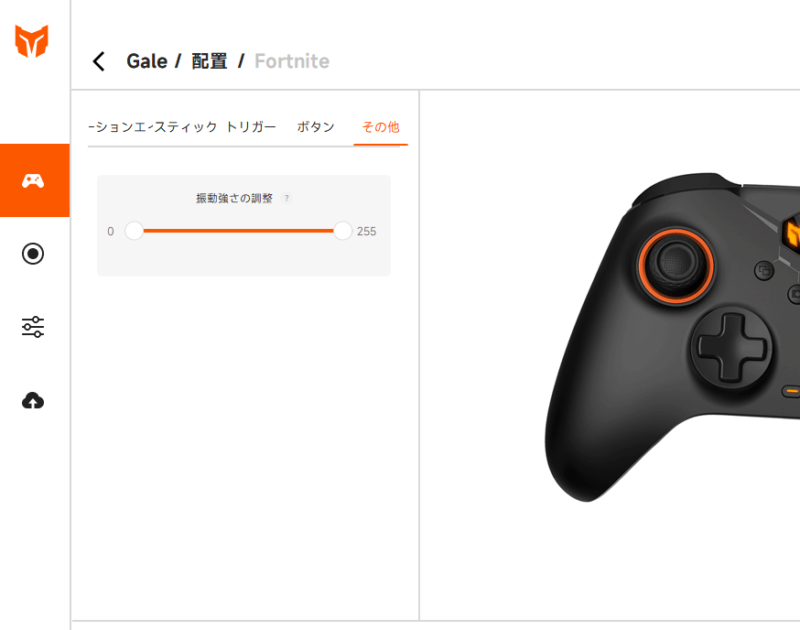Click the vibration slider's maximum handle
This screenshot has width=800, height=630.
tap(342, 231)
